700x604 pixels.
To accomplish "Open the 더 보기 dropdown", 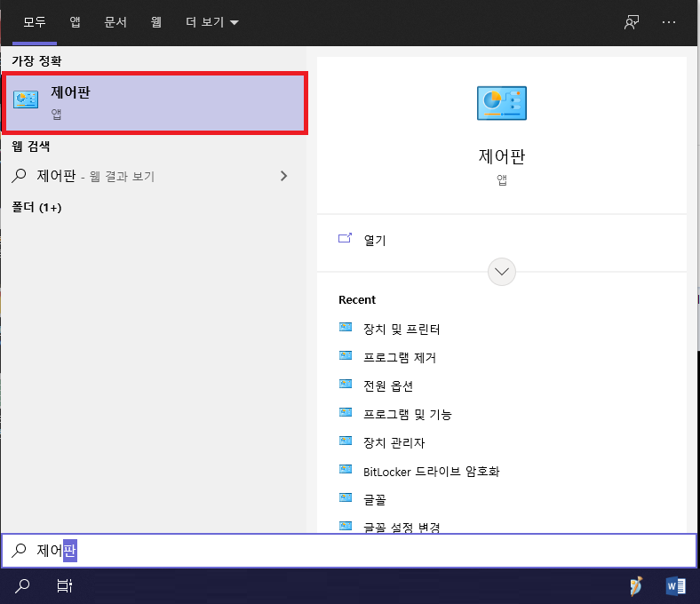I will (x=212, y=22).
